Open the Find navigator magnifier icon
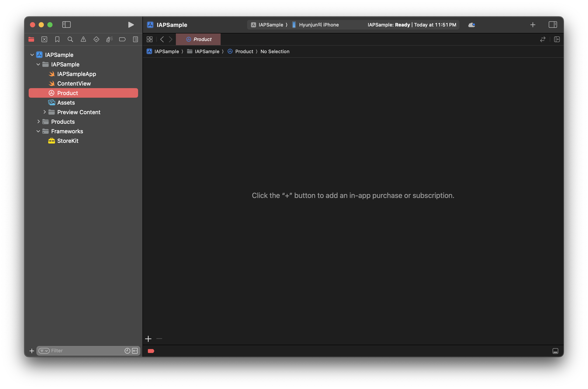The height and width of the screenshot is (389, 588). pos(70,39)
